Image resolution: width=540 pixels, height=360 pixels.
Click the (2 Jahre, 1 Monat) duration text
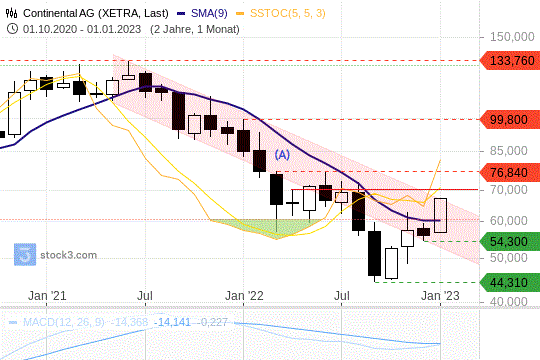point(195,29)
